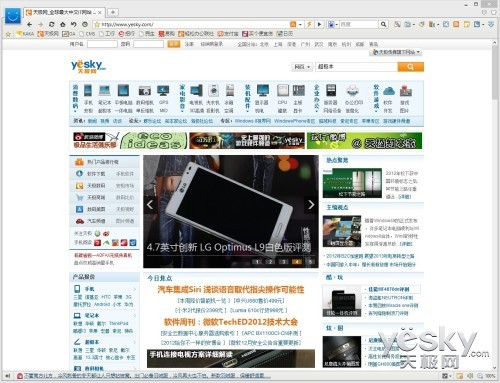The image size is (500, 383).
Task: Click the tablet category icon
Action: (123, 90)
